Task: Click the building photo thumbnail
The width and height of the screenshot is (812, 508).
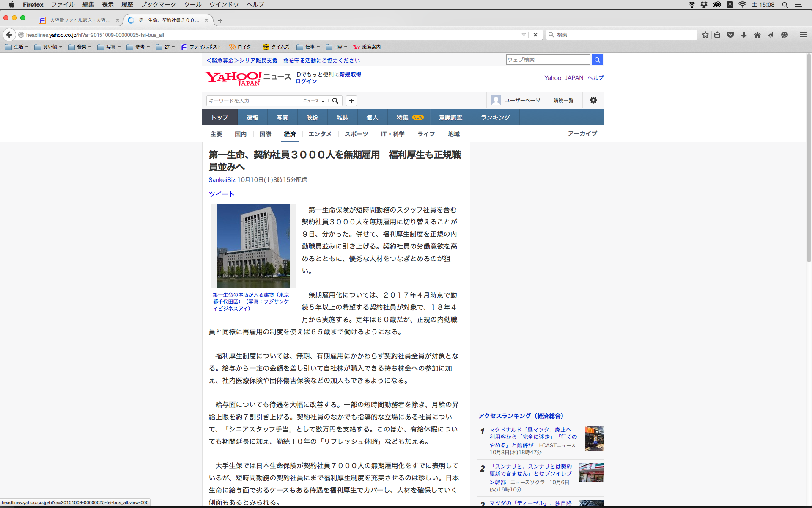Action: [253, 246]
